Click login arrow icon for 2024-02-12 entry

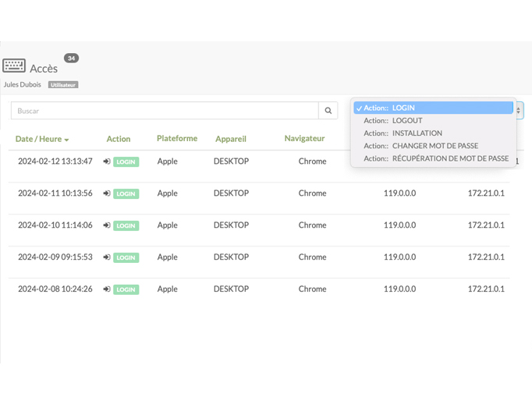pyautogui.click(x=107, y=161)
